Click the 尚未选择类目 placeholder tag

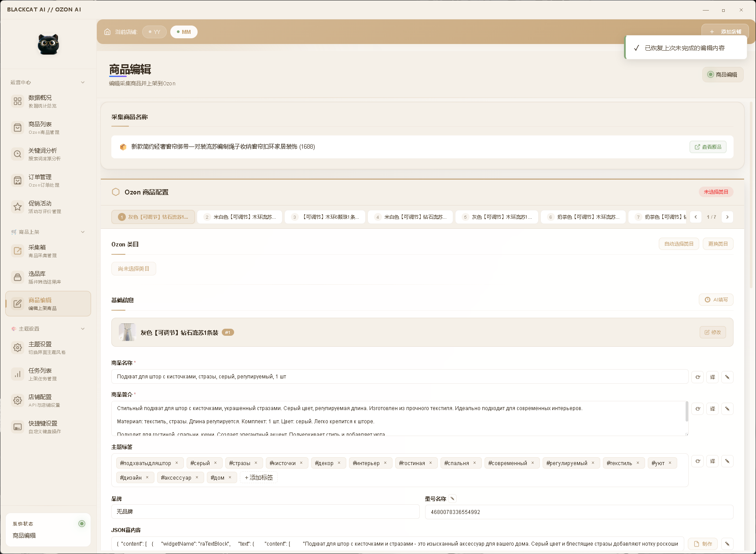134,269
